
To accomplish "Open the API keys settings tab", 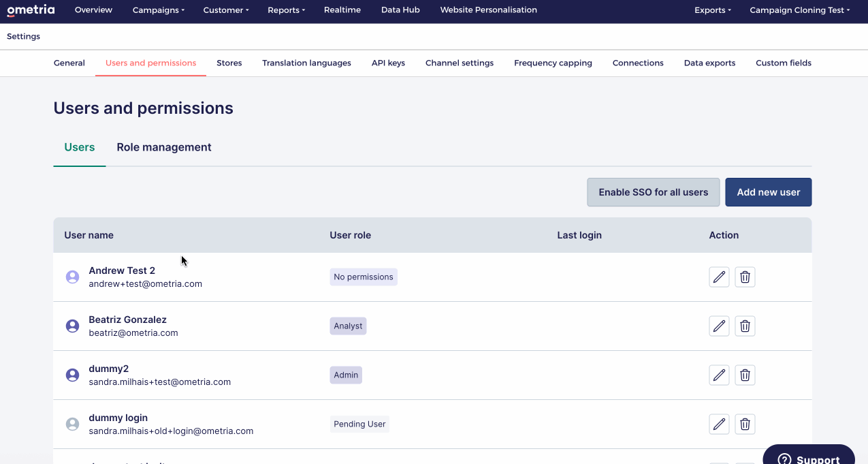I will pyautogui.click(x=388, y=63).
